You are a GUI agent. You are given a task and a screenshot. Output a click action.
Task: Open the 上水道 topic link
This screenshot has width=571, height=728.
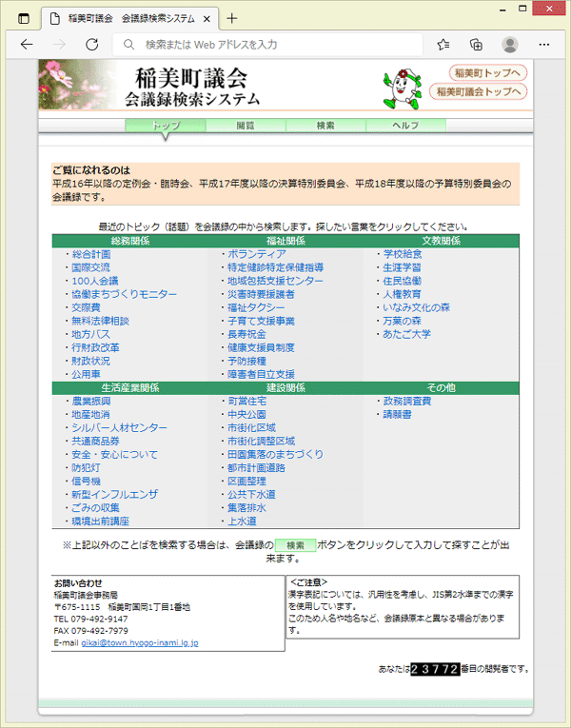[242, 521]
